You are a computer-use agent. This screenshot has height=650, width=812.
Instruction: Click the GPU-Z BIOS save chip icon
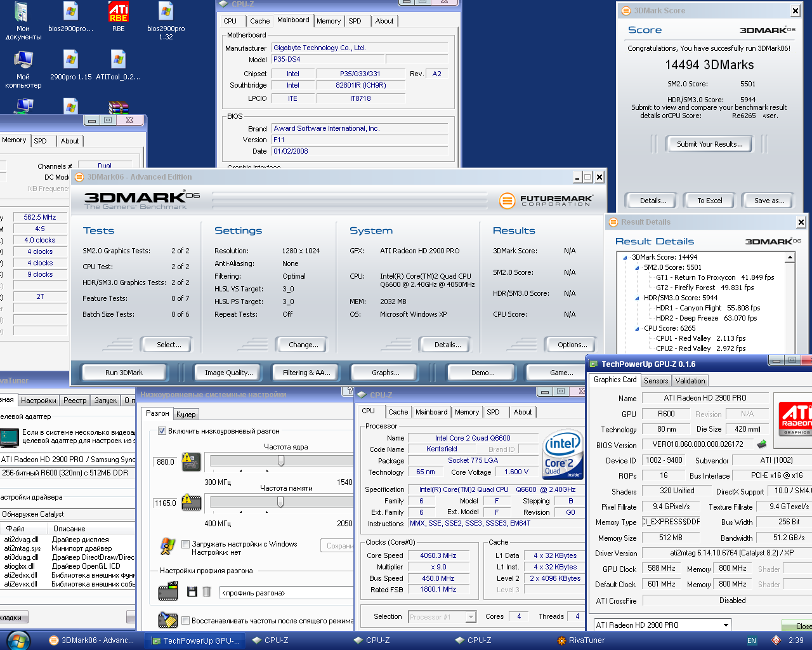tap(762, 444)
